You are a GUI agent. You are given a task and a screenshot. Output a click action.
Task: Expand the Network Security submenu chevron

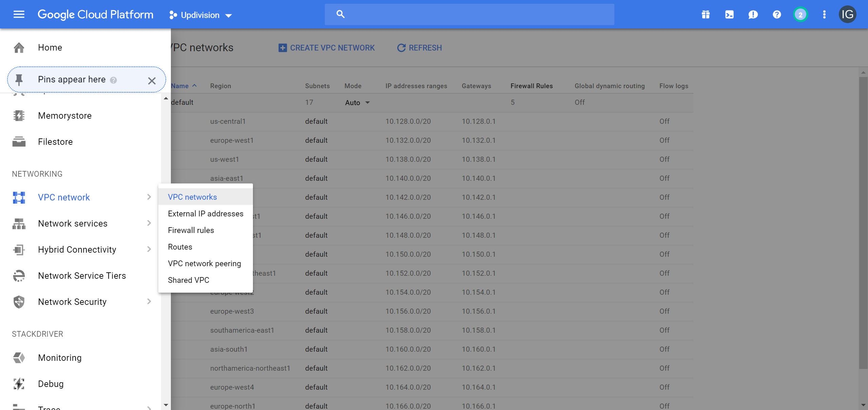pos(149,301)
